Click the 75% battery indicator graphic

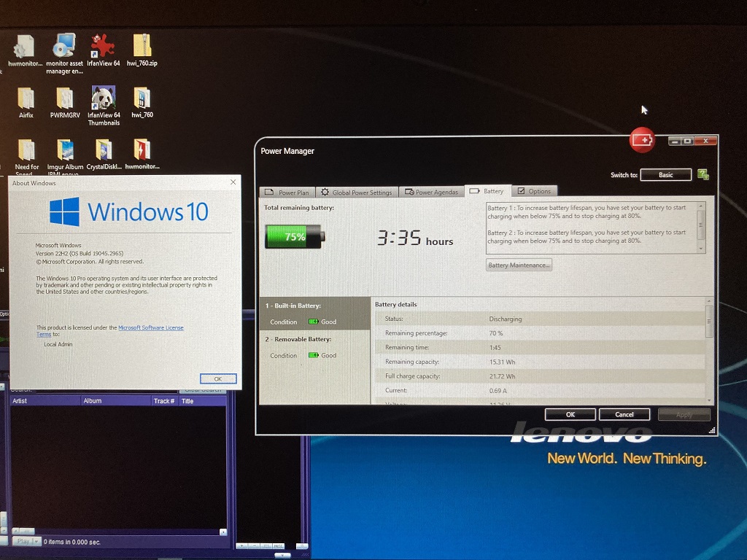coord(295,237)
